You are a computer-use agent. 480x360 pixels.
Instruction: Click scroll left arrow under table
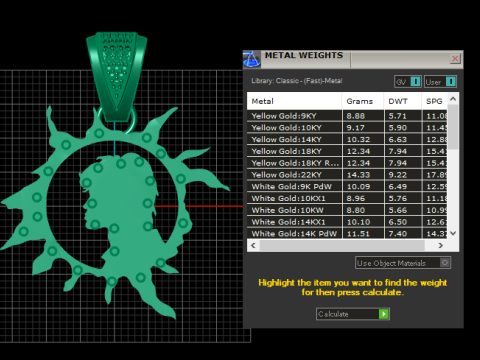pyautogui.click(x=253, y=245)
